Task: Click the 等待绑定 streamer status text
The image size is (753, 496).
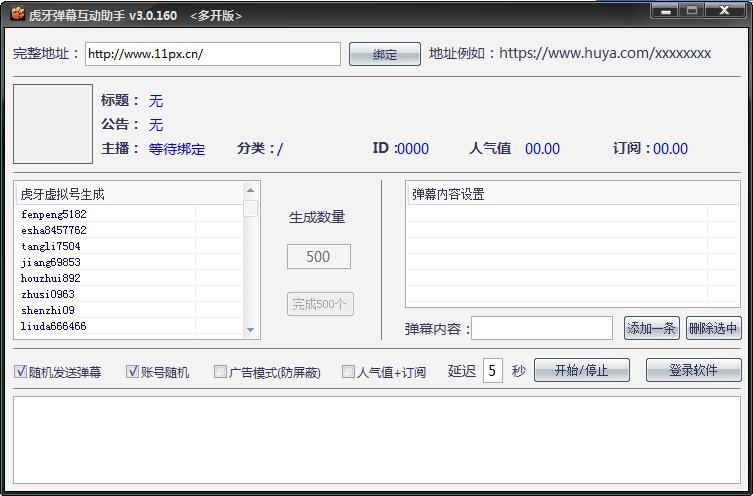Action: tap(177, 149)
